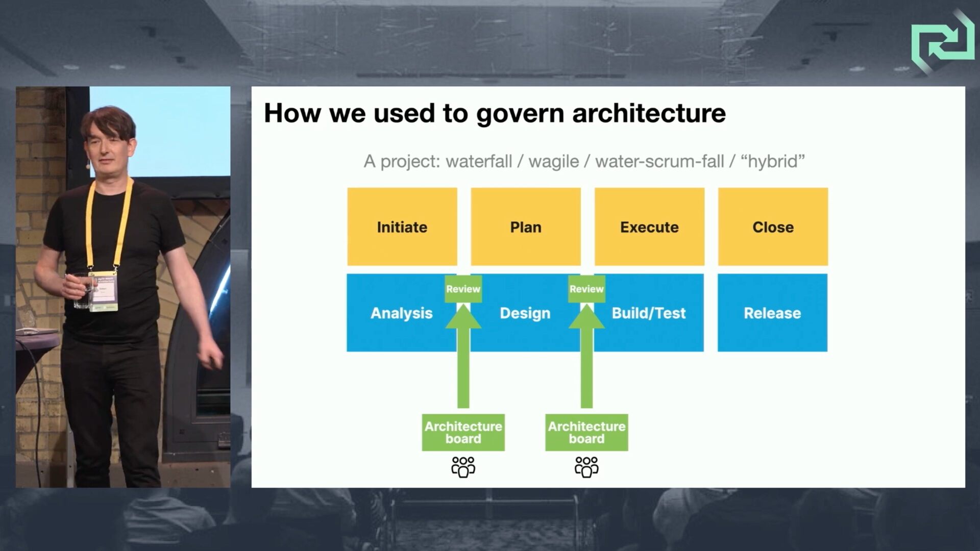Click the blue Release stage box

pyautogui.click(x=772, y=313)
